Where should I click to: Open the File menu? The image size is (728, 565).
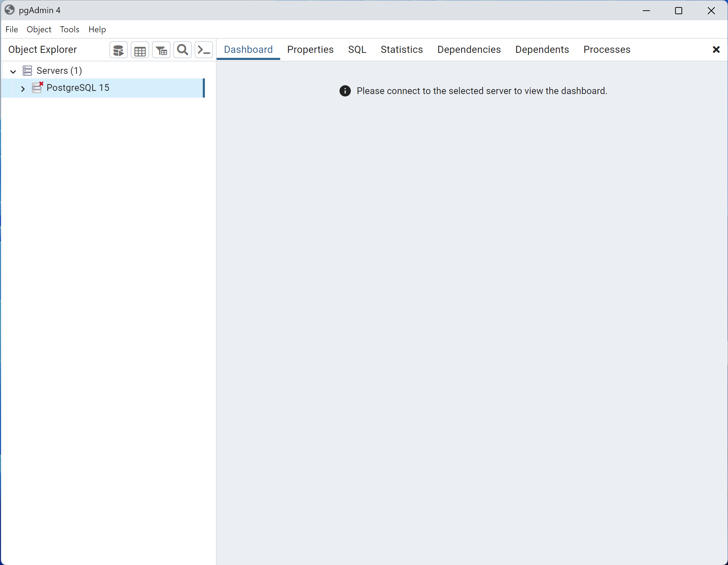[12, 29]
